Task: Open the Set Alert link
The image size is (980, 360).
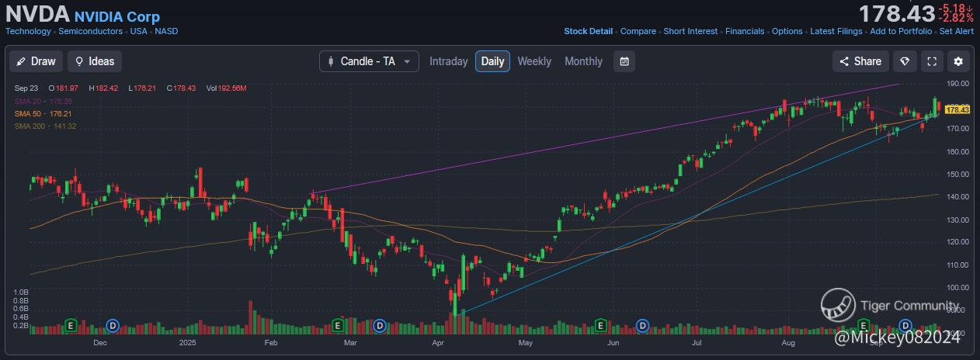Action: click(956, 31)
